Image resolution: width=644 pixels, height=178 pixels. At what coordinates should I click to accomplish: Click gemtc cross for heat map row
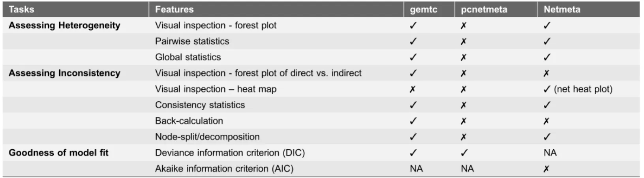413,89
